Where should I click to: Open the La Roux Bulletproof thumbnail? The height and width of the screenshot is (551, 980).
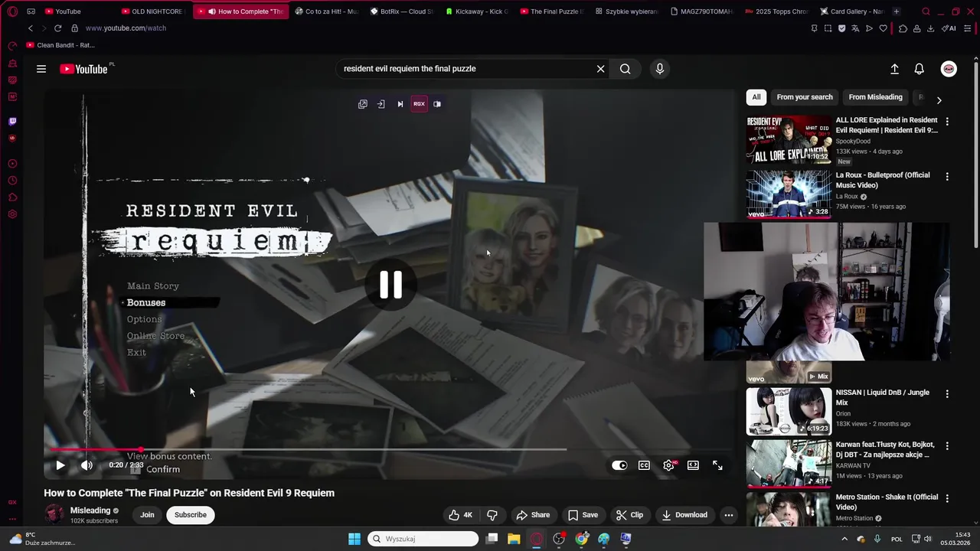(789, 194)
